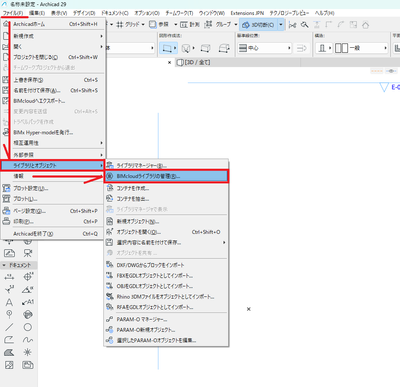Open the ファイル(F) menu in the menu bar

click(x=13, y=13)
